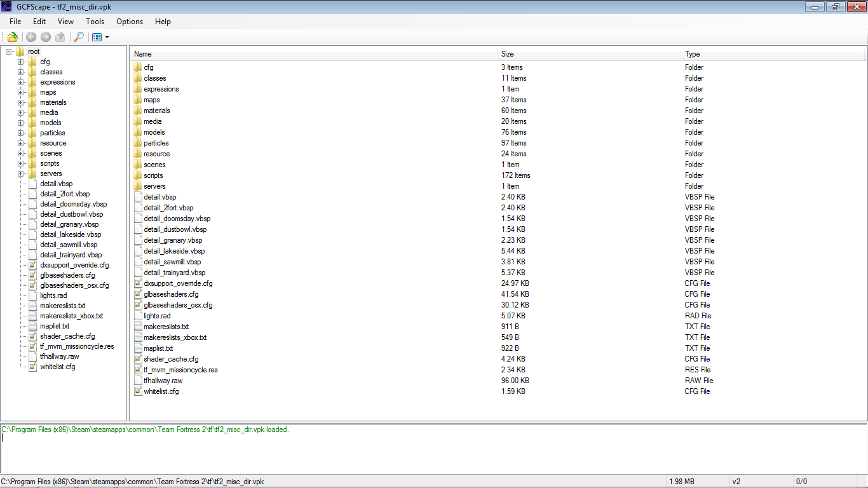Click the 96.00 KB size cell
The height and width of the screenshot is (488, 868).
coord(515,381)
